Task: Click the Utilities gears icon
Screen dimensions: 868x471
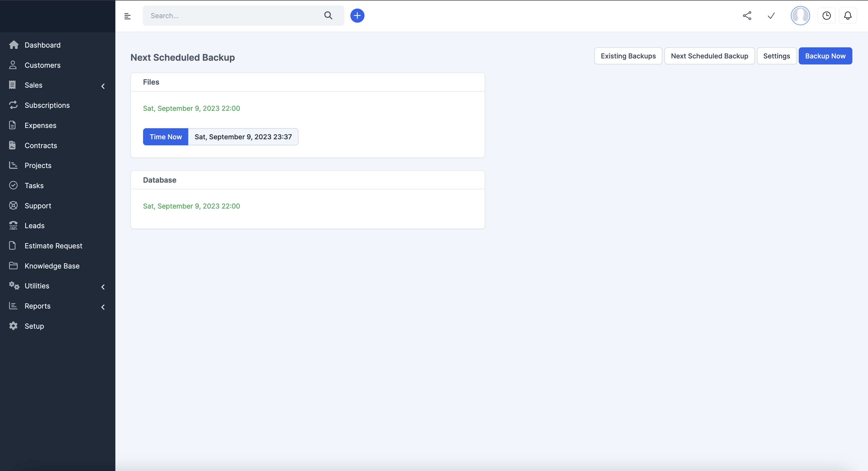Action: pos(14,285)
